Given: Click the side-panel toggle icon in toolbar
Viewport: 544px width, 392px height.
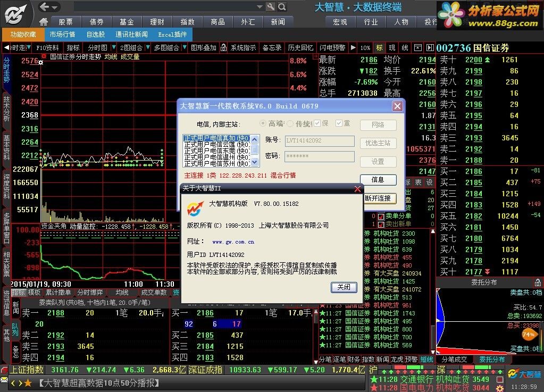Looking at the screenshot, I should 430,47.
